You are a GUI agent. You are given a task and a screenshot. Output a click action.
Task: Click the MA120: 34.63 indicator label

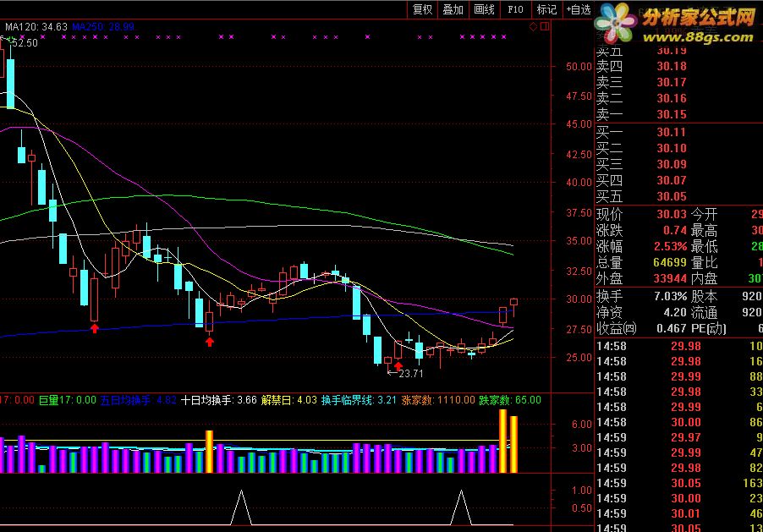(36, 27)
